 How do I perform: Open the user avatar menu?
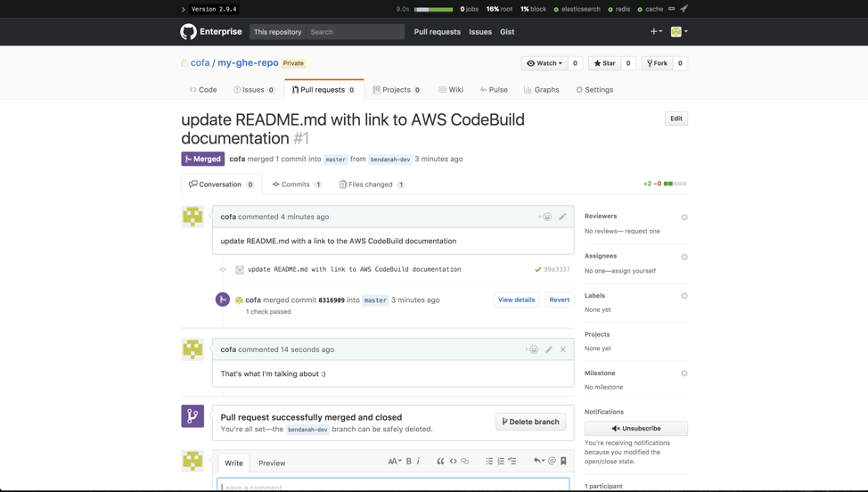(679, 31)
